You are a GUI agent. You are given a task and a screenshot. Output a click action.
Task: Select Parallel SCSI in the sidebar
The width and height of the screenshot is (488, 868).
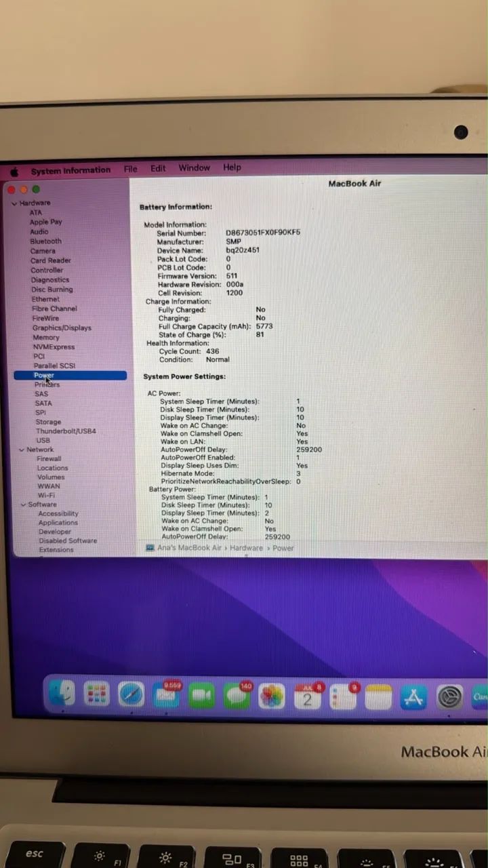[x=55, y=366]
